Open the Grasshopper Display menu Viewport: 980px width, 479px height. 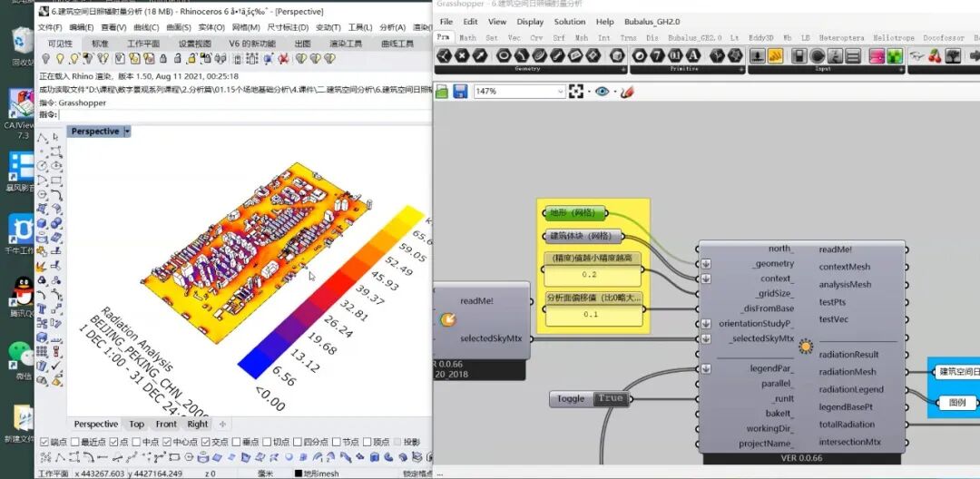coord(530,21)
